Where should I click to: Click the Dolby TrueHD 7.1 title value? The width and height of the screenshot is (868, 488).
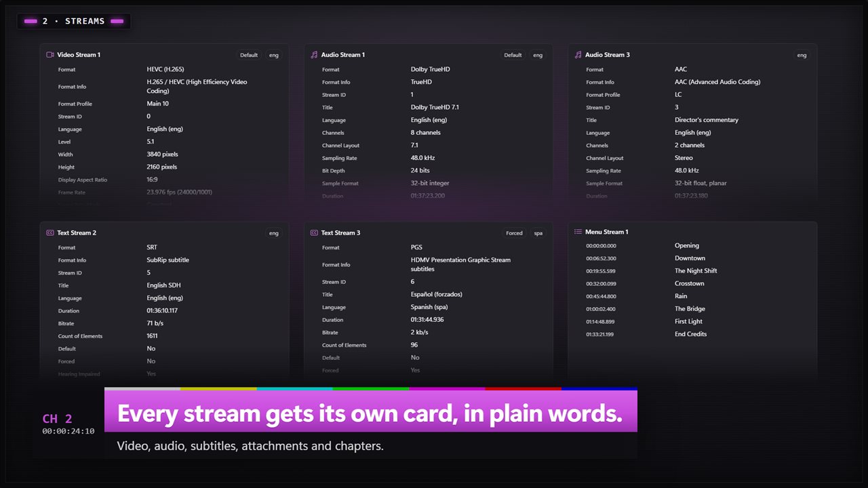pos(435,107)
